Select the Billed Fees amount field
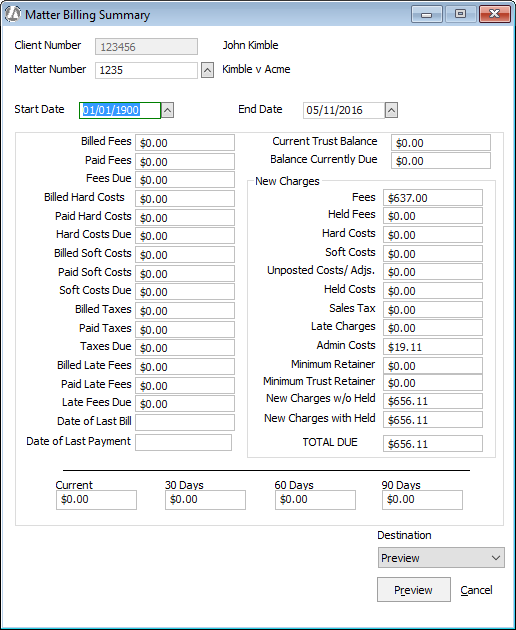Screen dimensions: 516x630 [185, 143]
